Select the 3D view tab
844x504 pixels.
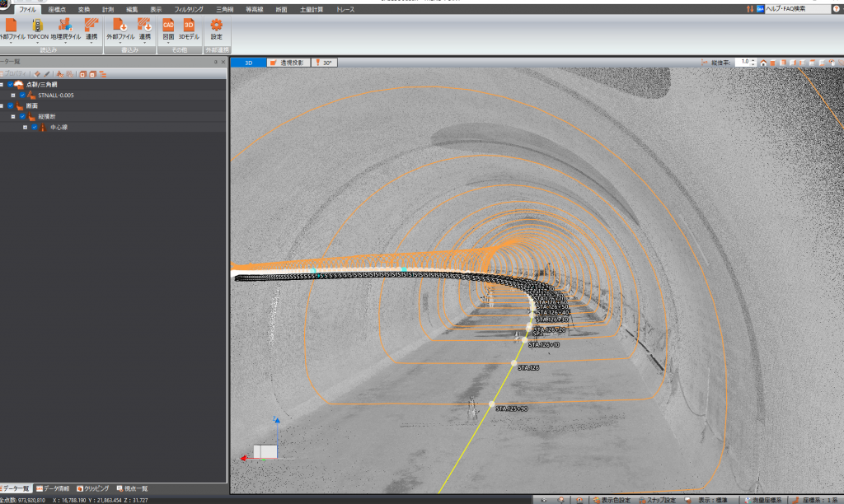point(248,63)
